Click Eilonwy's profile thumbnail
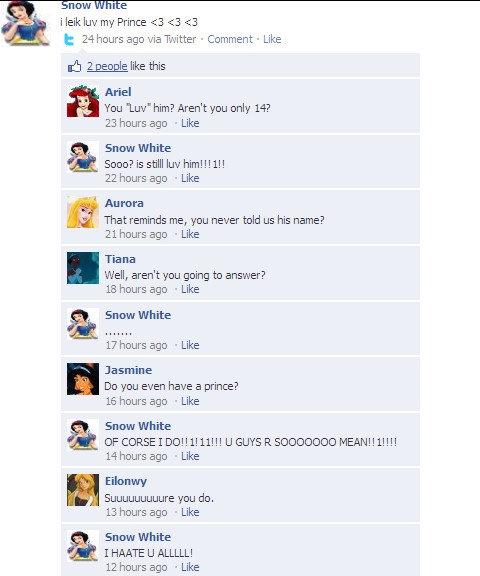The height and width of the screenshot is (576, 480). point(83,490)
